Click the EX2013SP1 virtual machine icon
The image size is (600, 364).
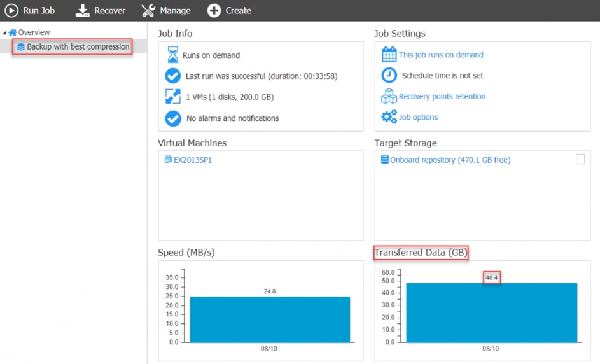coord(169,160)
